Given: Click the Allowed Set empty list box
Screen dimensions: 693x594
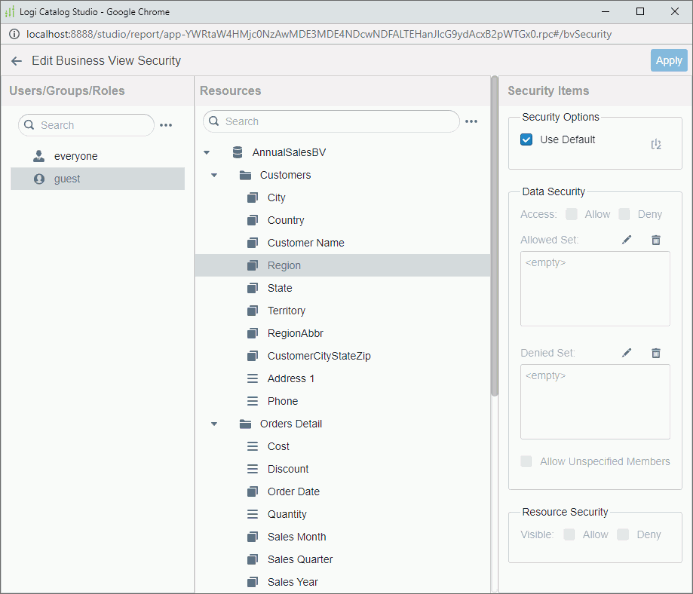Looking at the screenshot, I should [595, 289].
